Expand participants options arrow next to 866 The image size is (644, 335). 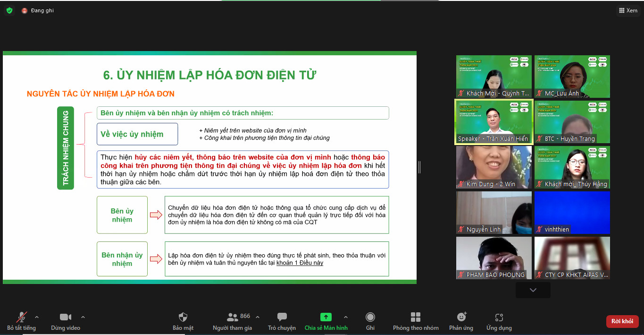258,317
